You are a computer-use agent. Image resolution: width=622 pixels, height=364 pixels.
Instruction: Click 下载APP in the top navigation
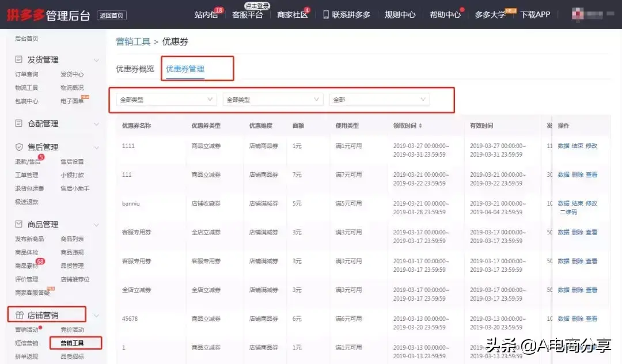coord(535,14)
